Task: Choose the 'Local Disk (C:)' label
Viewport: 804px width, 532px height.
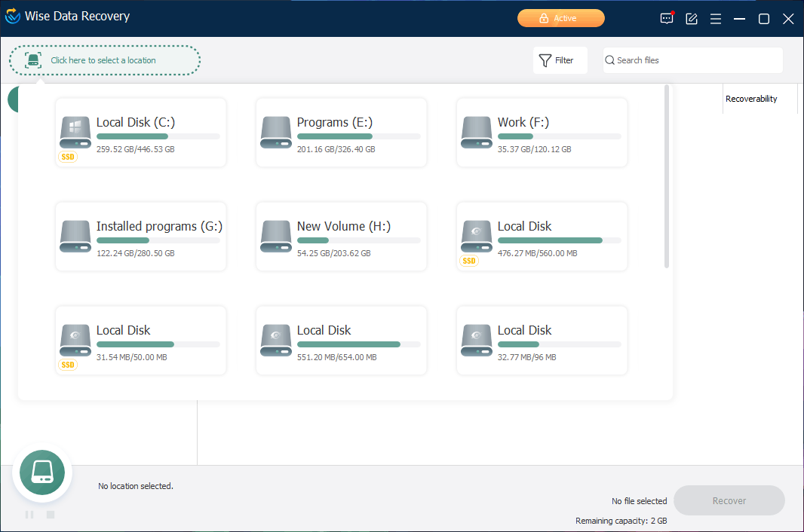Action: (136, 123)
